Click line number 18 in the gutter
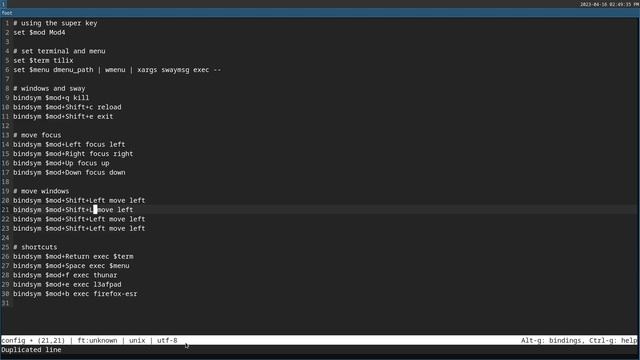Viewport: 640px width, 360px height. 5,182
